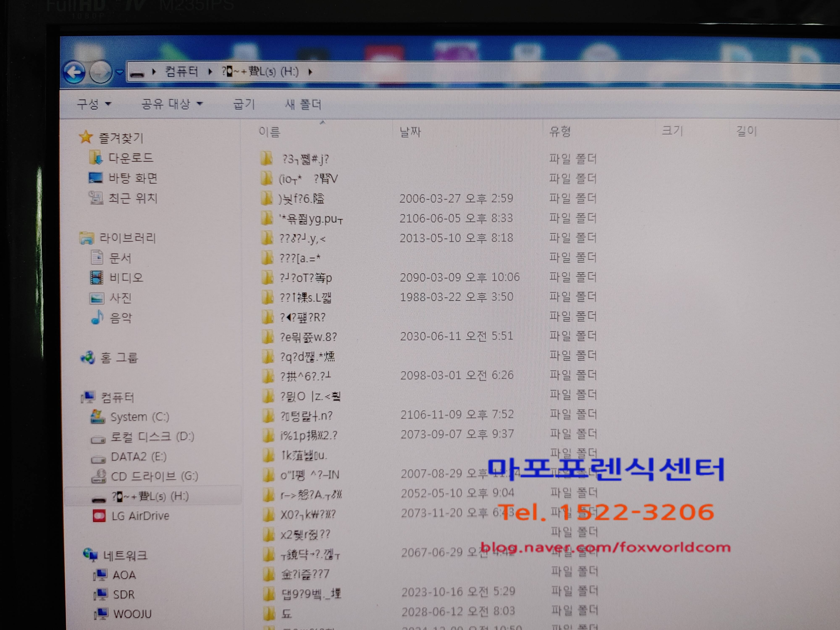Sort by the 날짜 column header
Image resolution: width=840 pixels, height=630 pixels.
click(x=410, y=132)
